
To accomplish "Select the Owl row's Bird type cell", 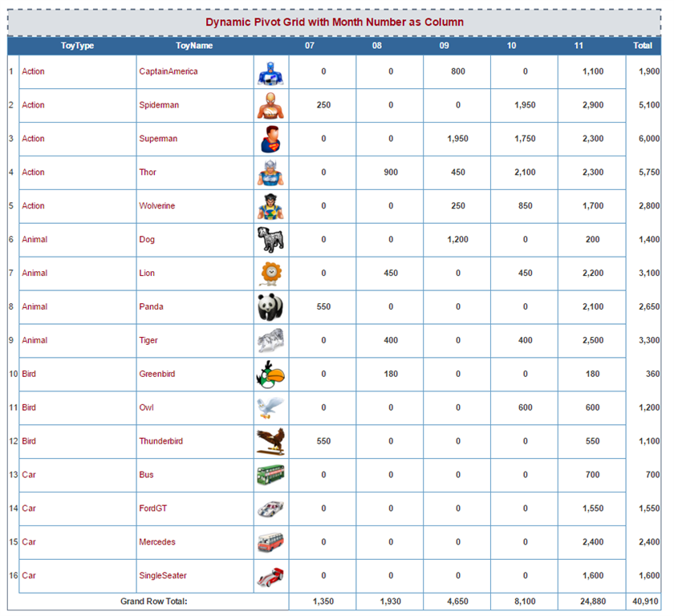I will coord(78,407).
